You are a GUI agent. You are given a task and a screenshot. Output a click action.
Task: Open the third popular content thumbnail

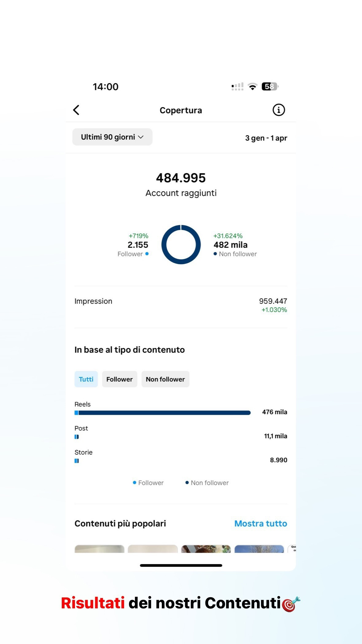[x=206, y=549]
